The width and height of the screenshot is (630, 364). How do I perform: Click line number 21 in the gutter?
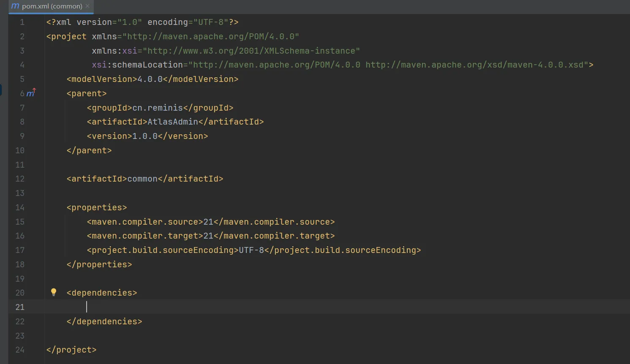(x=20, y=307)
